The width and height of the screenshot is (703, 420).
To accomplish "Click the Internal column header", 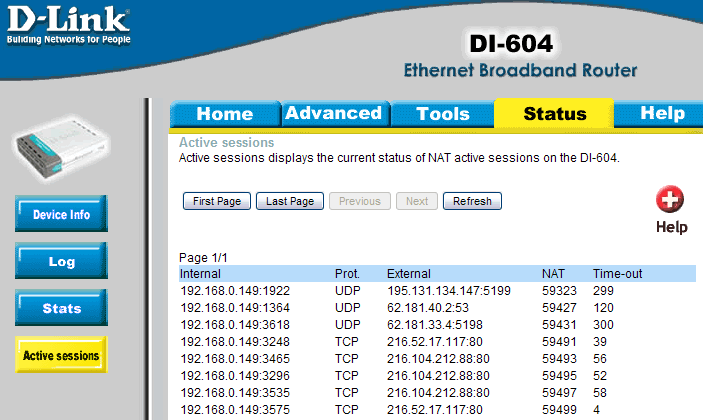I will click(200, 274).
